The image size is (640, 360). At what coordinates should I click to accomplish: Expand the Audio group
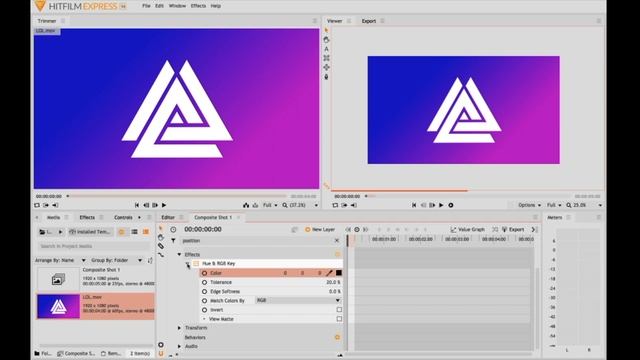(x=179, y=346)
